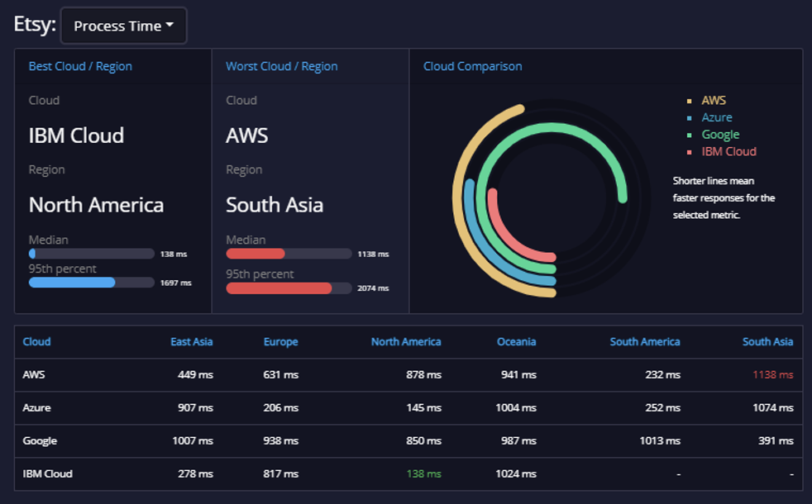Sort table by South Asia column header
This screenshot has height=504, width=812.
pos(767,341)
